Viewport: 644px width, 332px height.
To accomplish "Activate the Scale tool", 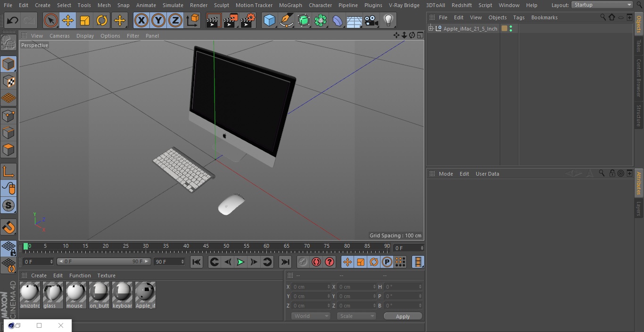I will 85,20.
